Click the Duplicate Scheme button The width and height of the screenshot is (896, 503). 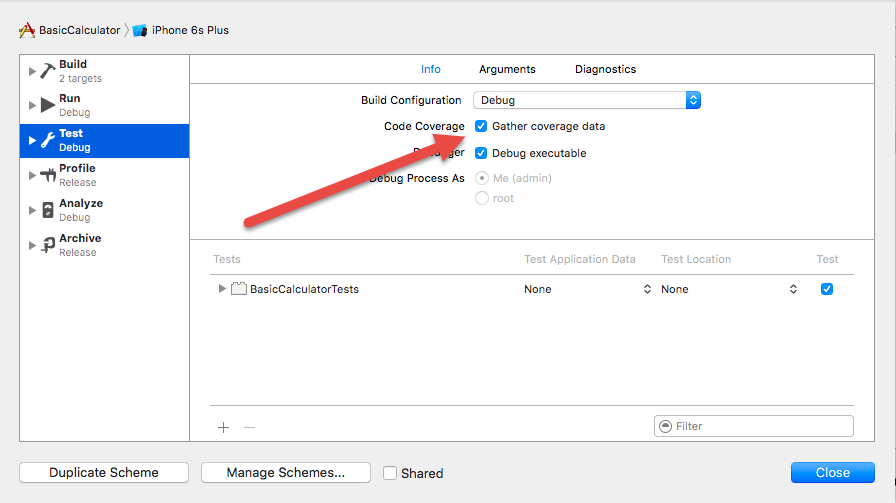tap(104, 473)
